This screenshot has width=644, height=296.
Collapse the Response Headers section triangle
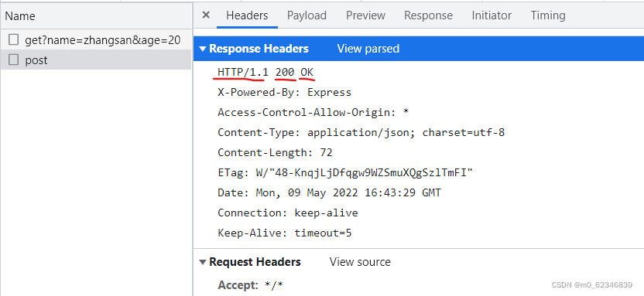coord(203,49)
